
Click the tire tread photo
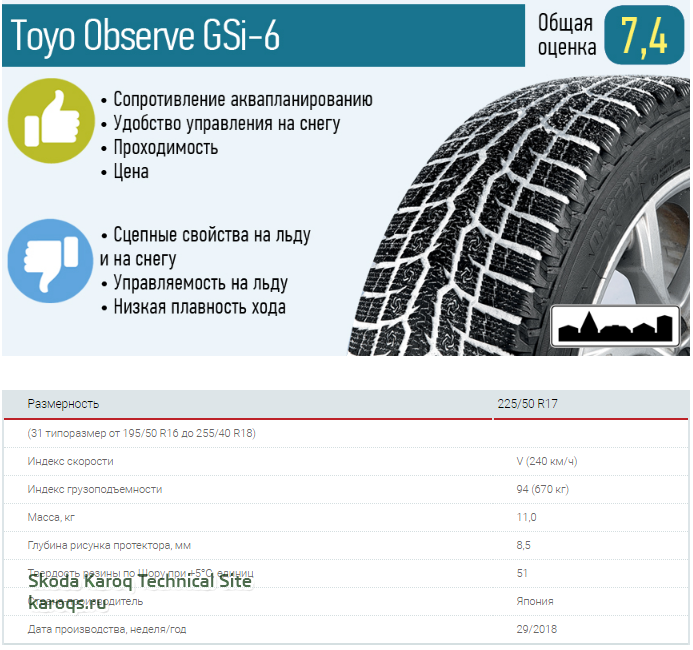[x=519, y=217]
